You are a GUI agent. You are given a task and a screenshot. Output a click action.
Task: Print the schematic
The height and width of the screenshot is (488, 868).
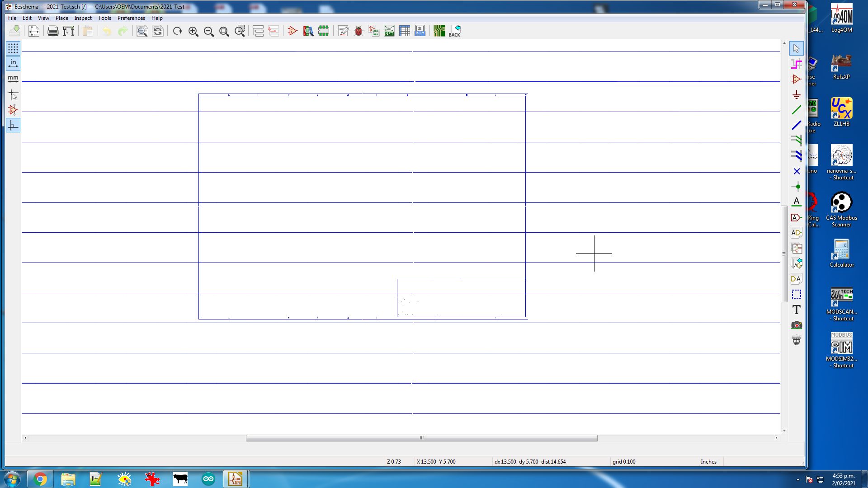point(53,31)
